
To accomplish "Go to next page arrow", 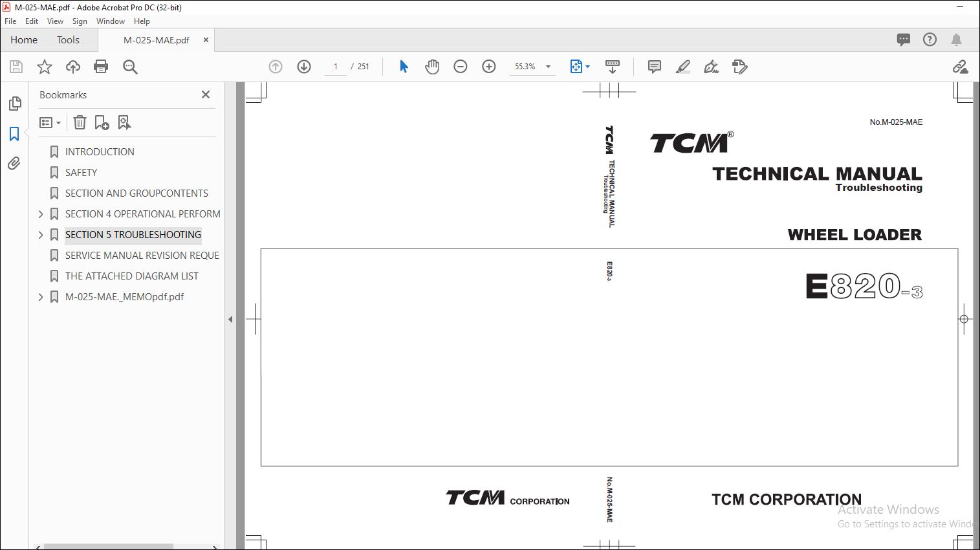I will [304, 67].
